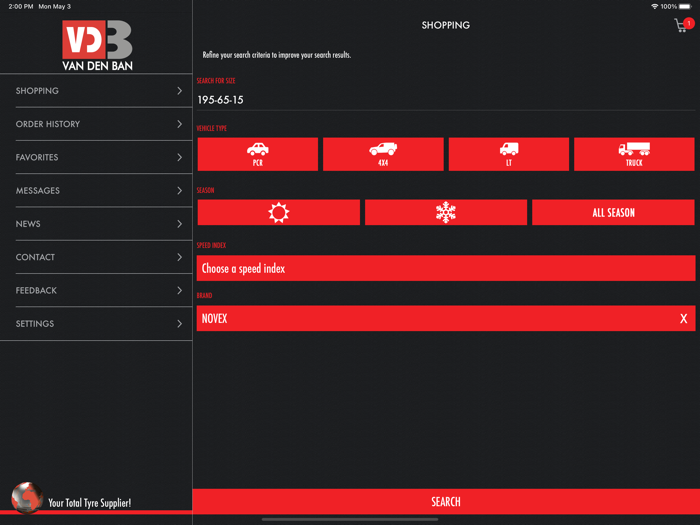The width and height of the screenshot is (700, 525).
Task: Select the PCR car vehicle type
Action: coord(258,154)
